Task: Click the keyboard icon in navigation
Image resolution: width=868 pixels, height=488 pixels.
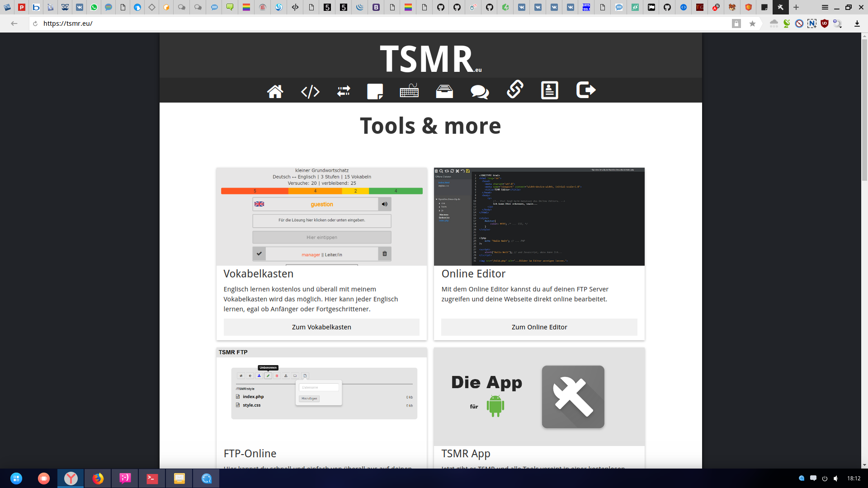Action: 409,91
